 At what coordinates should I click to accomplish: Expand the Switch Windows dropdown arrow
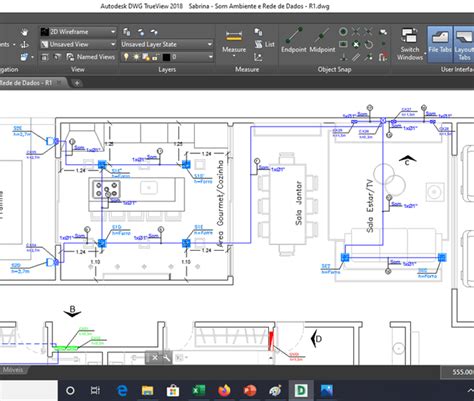425,53
